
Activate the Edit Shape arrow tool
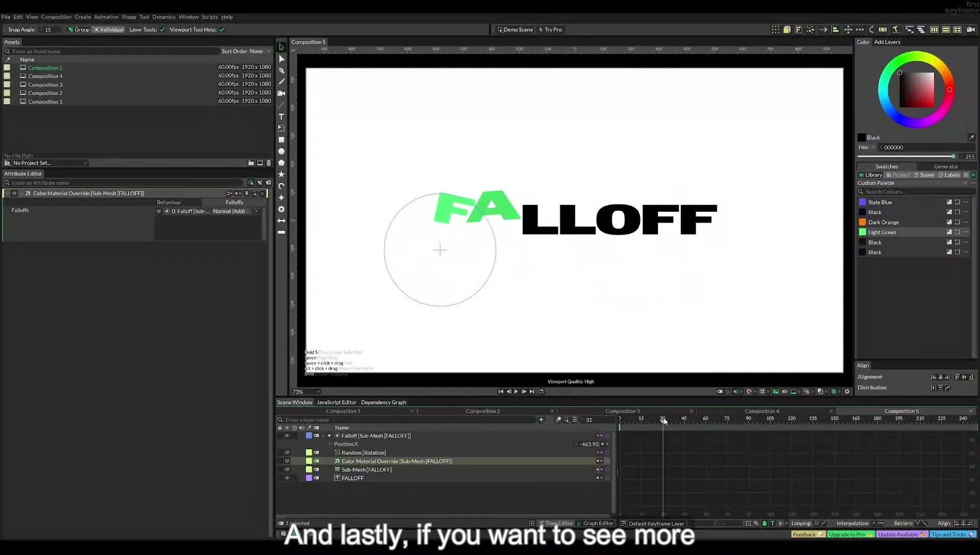click(x=281, y=59)
